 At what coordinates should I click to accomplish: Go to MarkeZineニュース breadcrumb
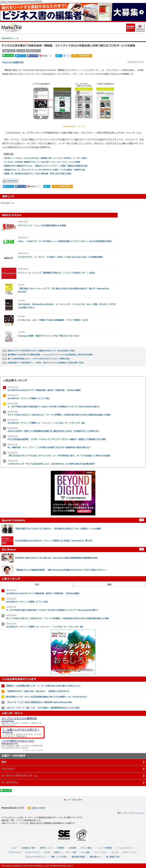10,38
